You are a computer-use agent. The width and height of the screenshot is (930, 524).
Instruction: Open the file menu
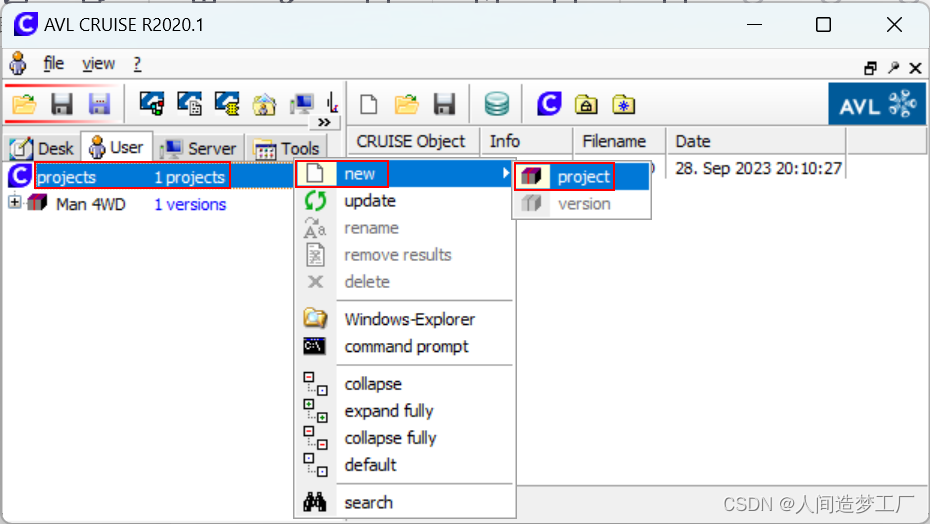tap(53, 63)
